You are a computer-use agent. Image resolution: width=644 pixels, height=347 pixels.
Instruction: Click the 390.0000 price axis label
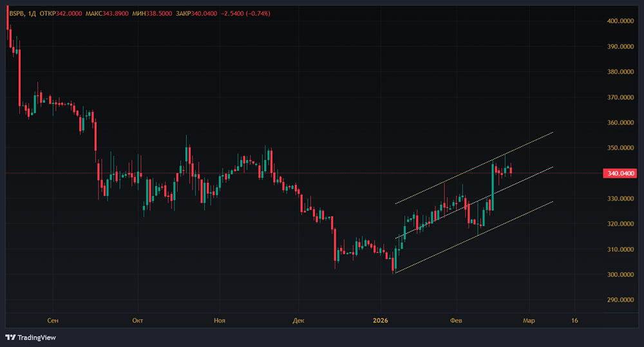[620, 46]
